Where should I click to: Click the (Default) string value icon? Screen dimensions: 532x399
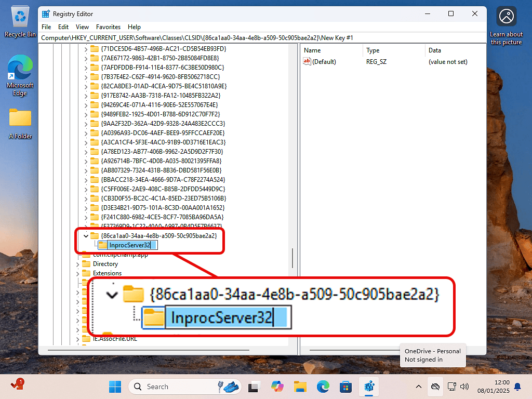coord(307,62)
